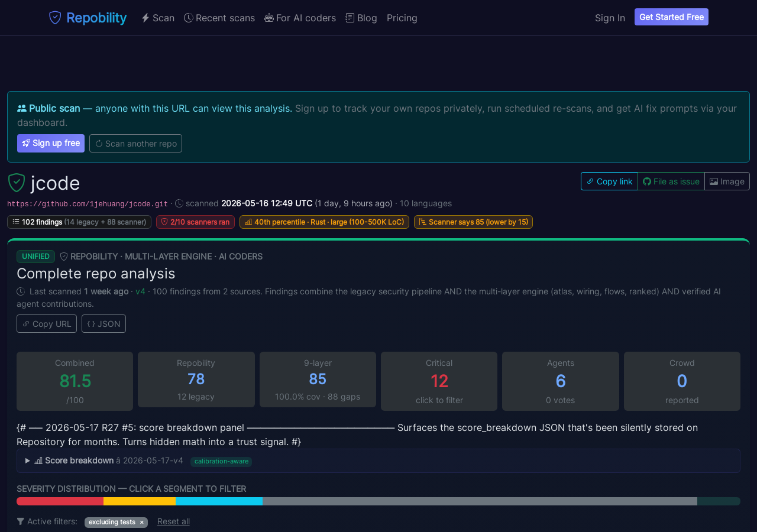Click the Copy link button

(x=609, y=181)
